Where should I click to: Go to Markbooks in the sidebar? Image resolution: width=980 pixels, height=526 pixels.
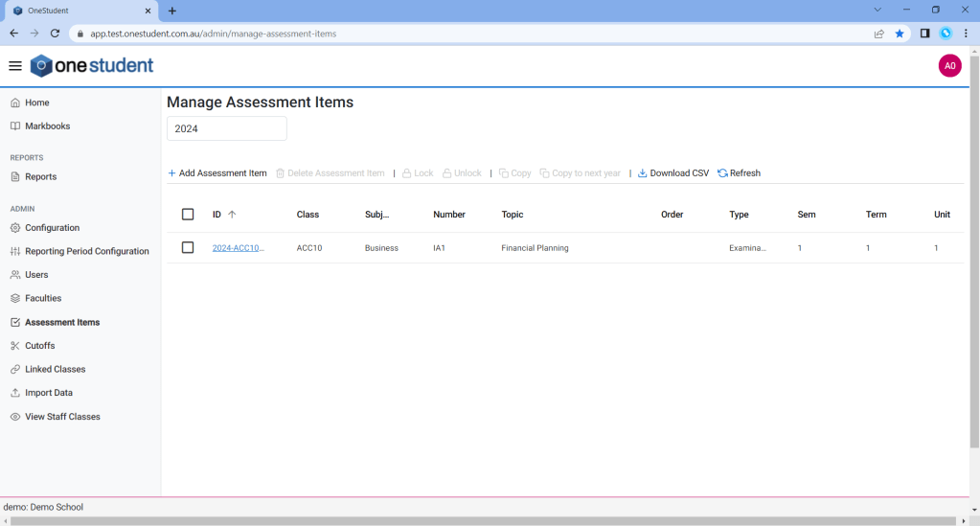(x=47, y=126)
